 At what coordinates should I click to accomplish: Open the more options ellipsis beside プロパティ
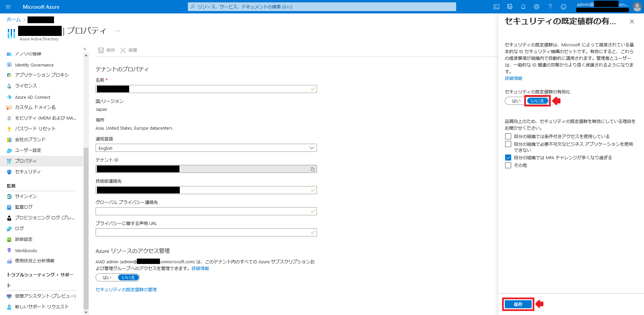pyautogui.click(x=118, y=31)
